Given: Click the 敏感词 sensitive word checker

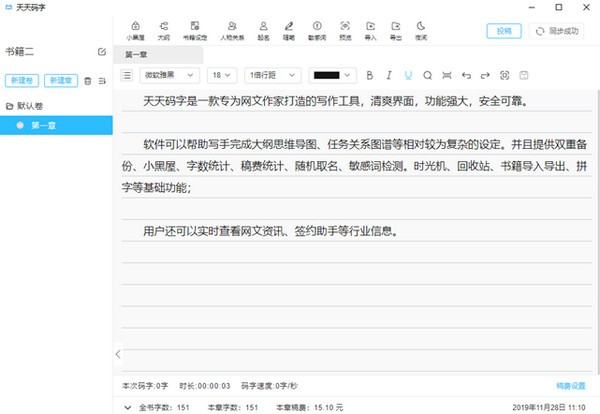Looking at the screenshot, I should [317, 29].
